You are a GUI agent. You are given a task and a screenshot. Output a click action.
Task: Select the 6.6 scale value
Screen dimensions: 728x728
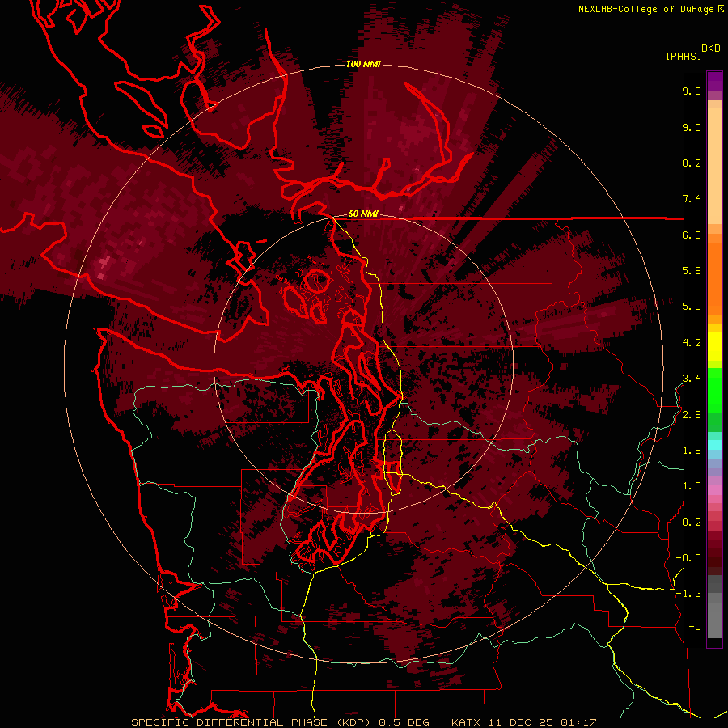[692, 235]
